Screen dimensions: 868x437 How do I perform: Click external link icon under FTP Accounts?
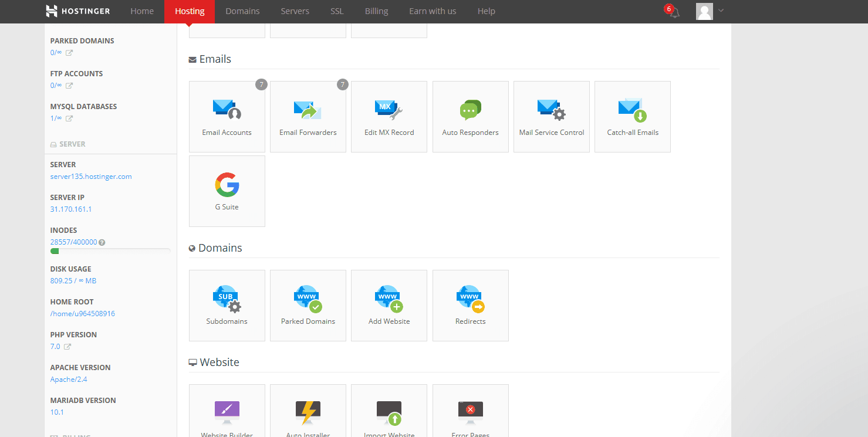tap(69, 86)
